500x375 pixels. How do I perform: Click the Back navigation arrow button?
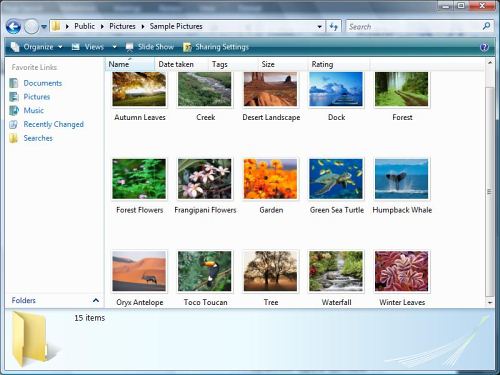13,26
